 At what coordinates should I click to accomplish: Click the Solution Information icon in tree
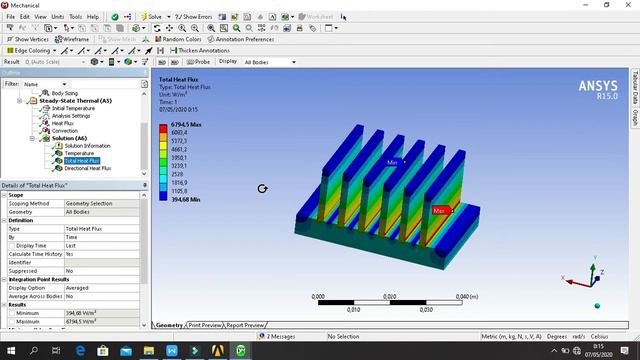point(59,146)
